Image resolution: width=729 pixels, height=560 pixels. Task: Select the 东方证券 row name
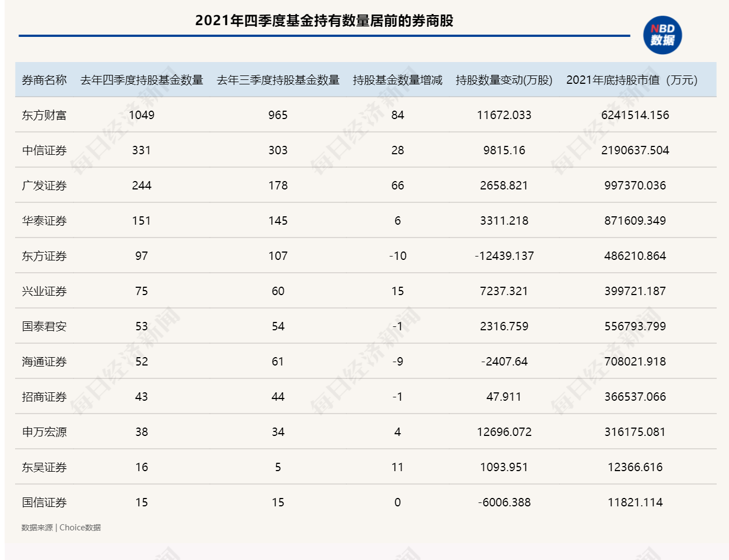(44, 256)
